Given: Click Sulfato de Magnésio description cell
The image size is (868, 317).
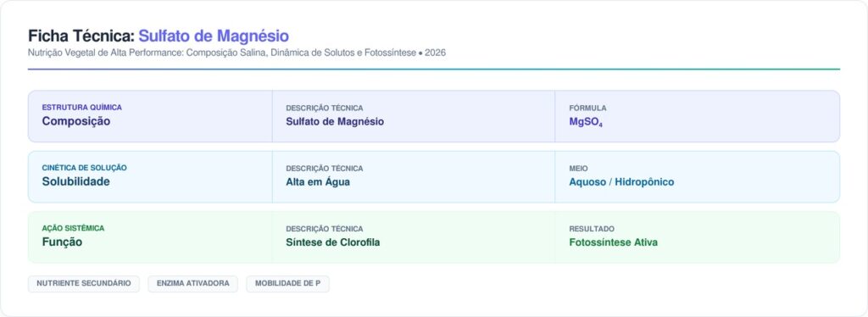Looking at the screenshot, I should tap(335, 122).
